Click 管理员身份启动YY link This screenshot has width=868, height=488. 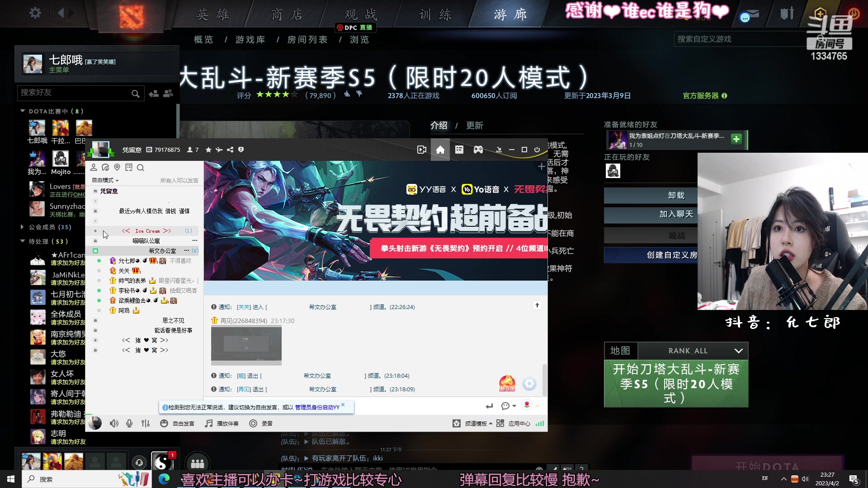click(317, 407)
